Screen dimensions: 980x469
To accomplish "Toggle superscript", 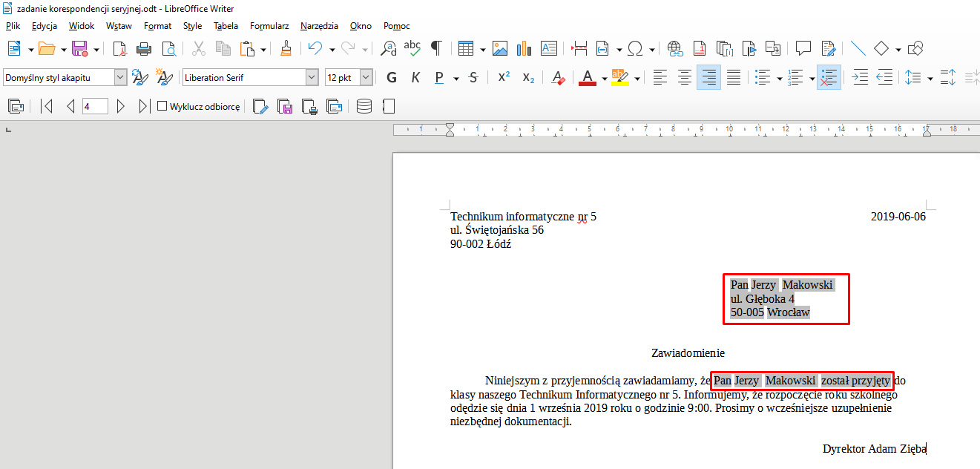I will click(504, 77).
